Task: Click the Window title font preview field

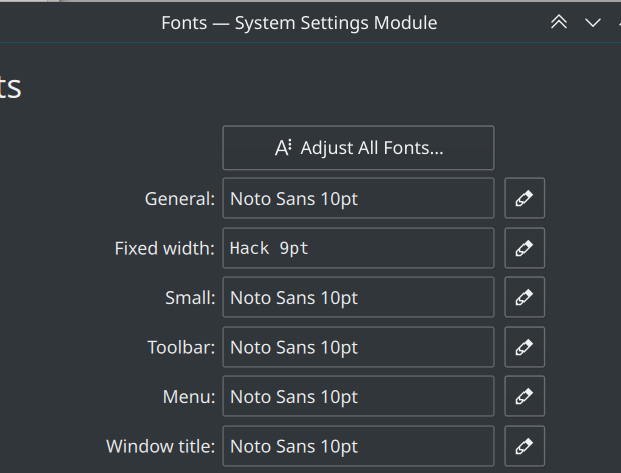Action: [358, 446]
